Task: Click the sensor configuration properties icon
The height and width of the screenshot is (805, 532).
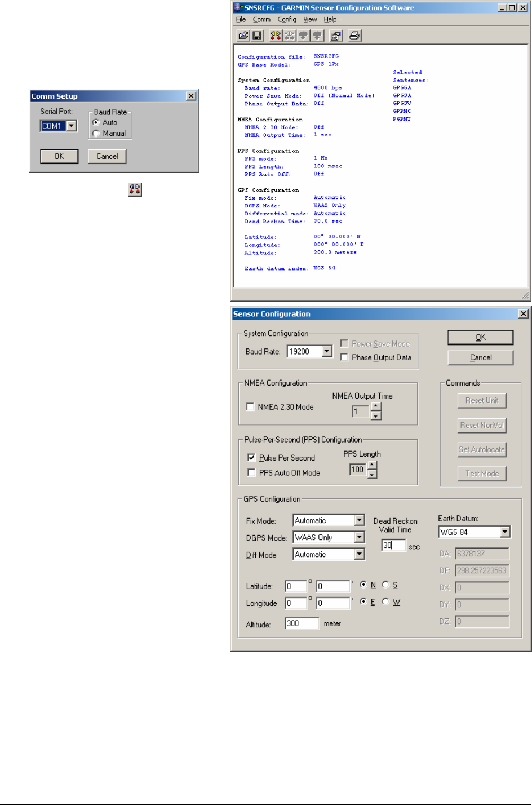Action: pyautogui.click(x=335, y=36)
